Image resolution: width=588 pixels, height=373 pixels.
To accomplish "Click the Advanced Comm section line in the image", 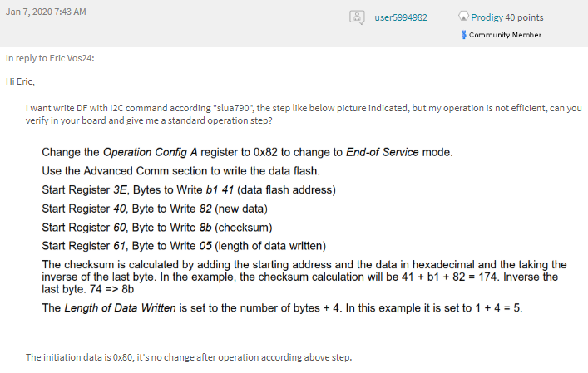I will point(180,171).
